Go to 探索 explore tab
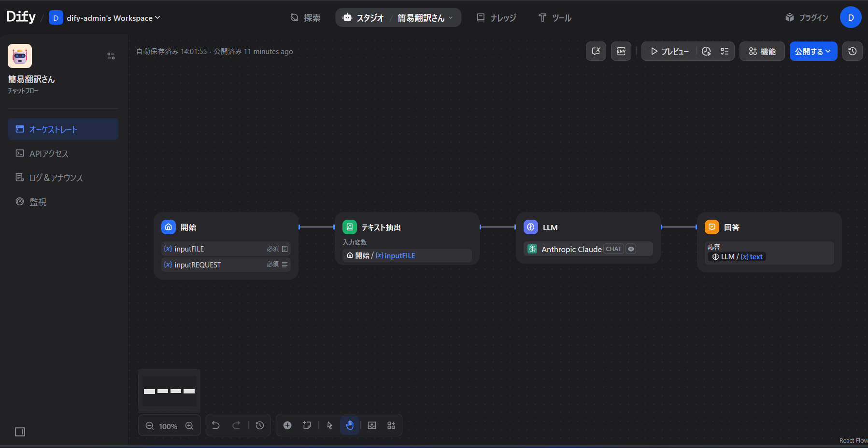 tap(305, 18)
